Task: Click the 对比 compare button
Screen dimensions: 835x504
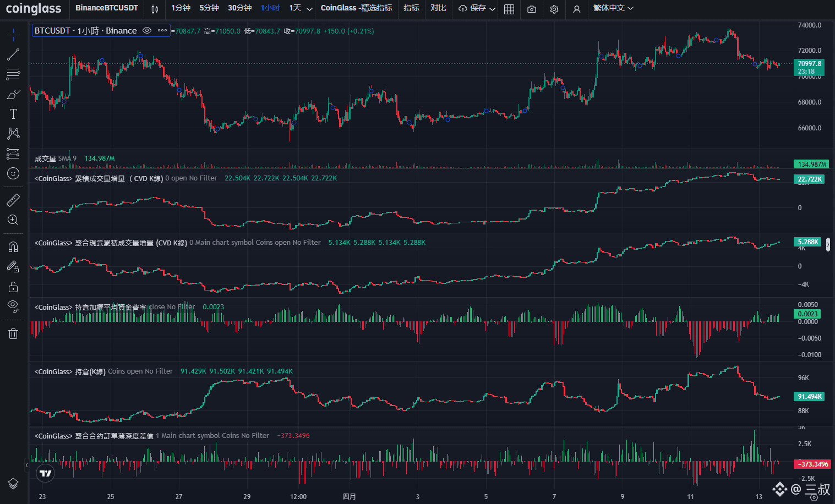Action: coord(439,8)
